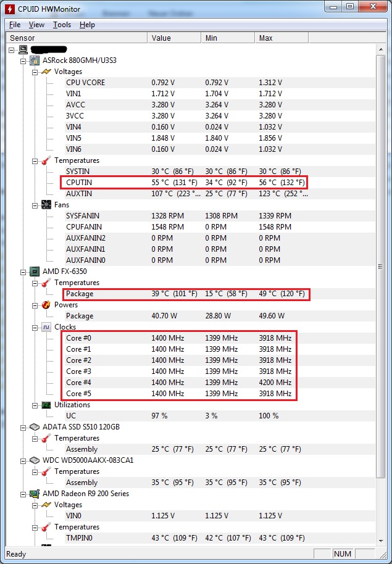The image size is (392, 564).
Task: Click the Radeon R9 200 graphics card icon
Action: tap(34, 494)
